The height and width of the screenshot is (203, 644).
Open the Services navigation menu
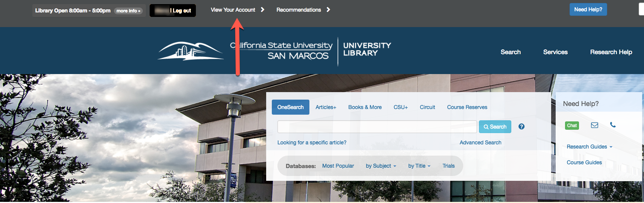[555, 52]
